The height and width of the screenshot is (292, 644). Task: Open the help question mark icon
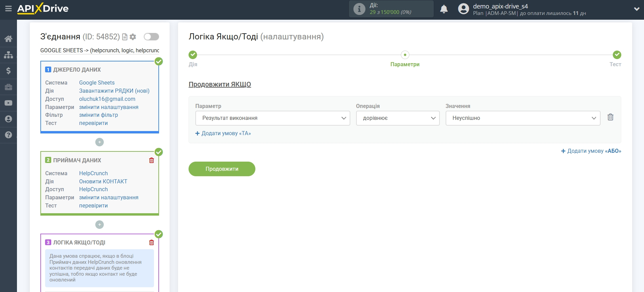point(8,135)
